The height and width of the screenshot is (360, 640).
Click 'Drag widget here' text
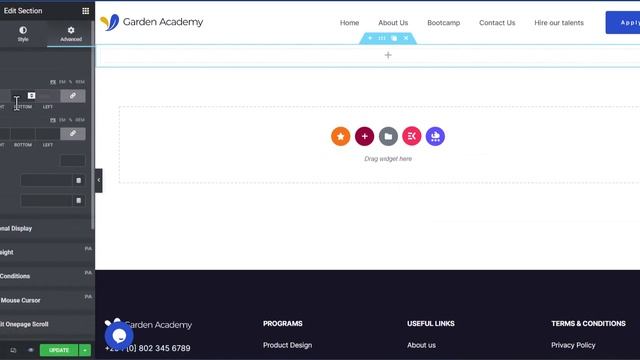[x=388, y=159]
